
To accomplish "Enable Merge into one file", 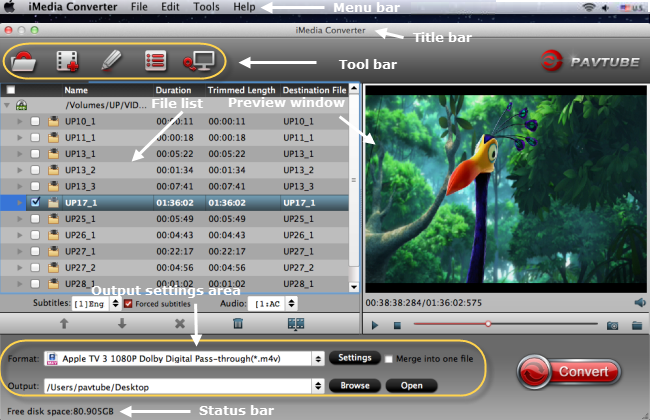I will [x=388, y=359].
